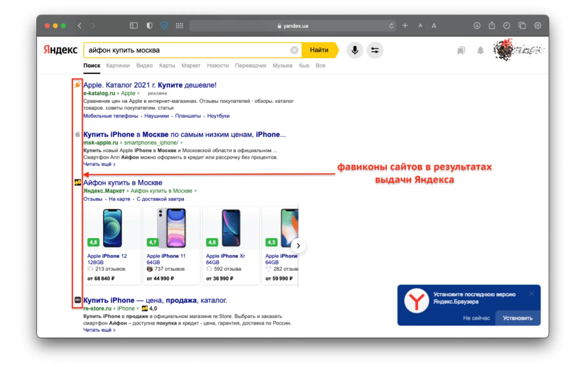The height and width of the screenshot is (367, 588).
Task: Click the yandex.ua address bar
Action: 293,26
